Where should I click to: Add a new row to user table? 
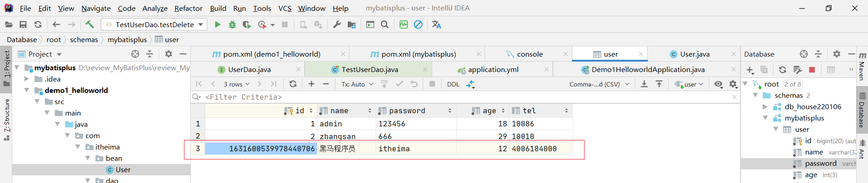(311, 84)
